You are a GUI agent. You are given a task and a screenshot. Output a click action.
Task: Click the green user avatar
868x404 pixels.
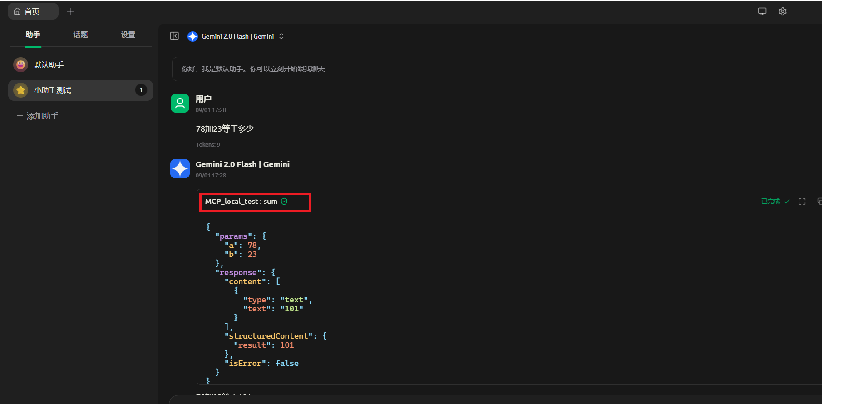180,103
